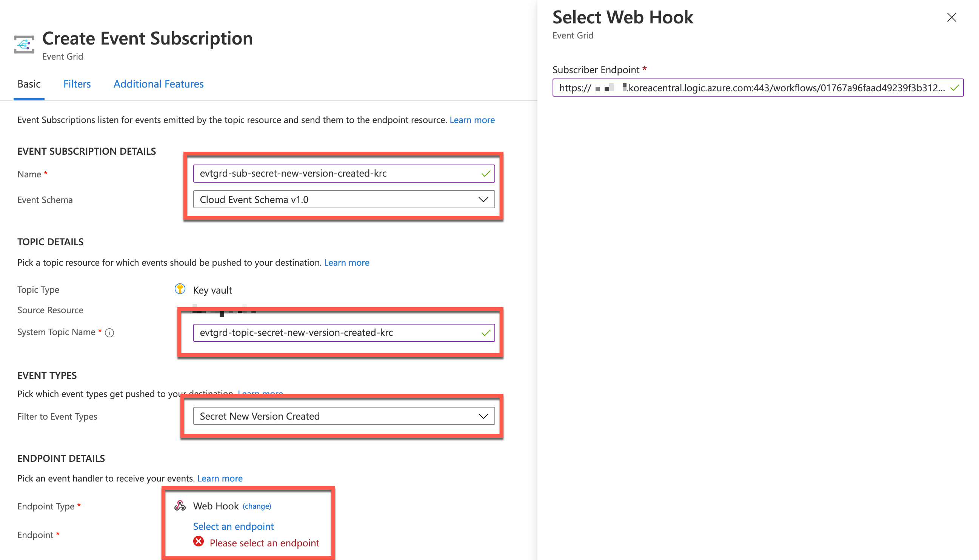The height and width of the screenshot is (560, 979).
Task: Expand the Filter to Event Types dropdown
Action: coord(343,416)
